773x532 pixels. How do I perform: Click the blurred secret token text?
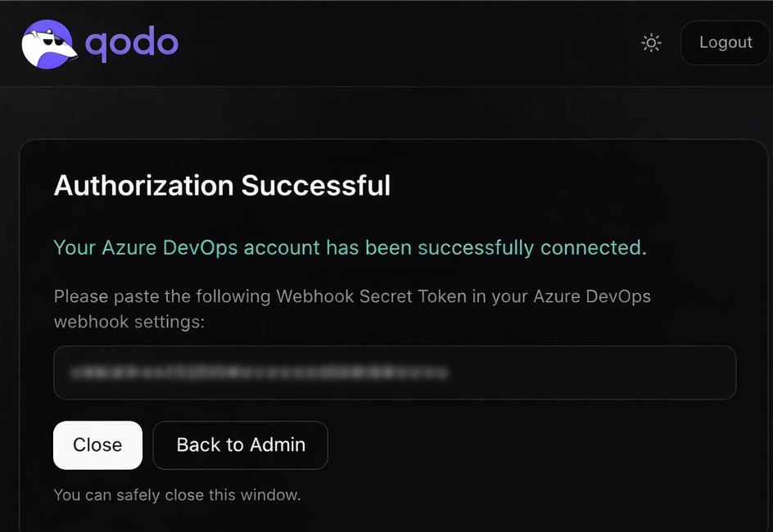point(259,372)
